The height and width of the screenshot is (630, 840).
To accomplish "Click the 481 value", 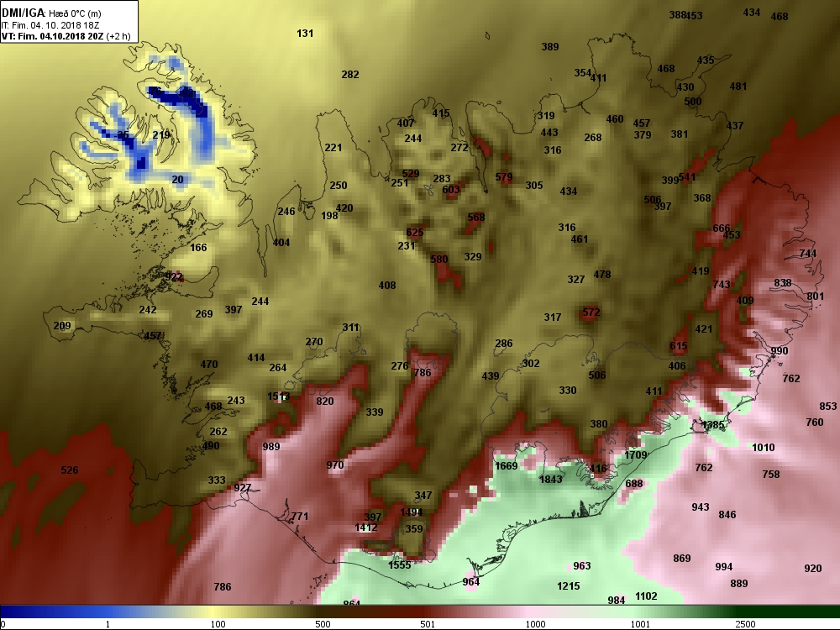I will point(738,87).
